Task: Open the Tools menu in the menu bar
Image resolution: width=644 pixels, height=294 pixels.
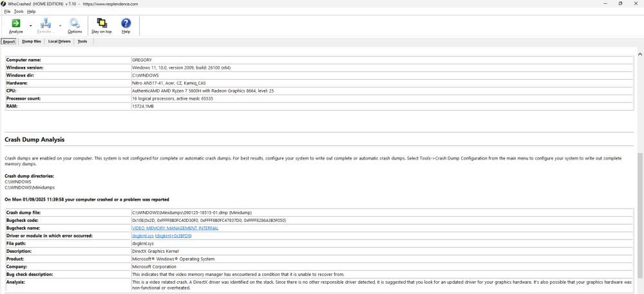Action: [x=19, y=12]
